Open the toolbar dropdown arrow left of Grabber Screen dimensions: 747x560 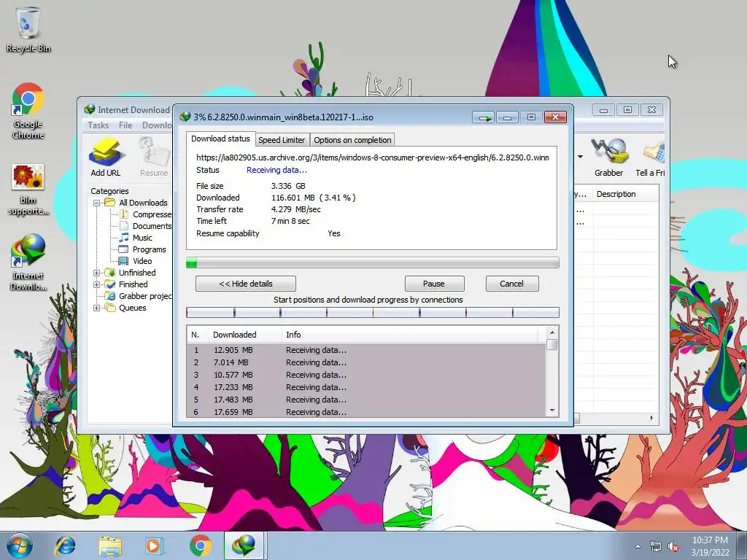580,157
